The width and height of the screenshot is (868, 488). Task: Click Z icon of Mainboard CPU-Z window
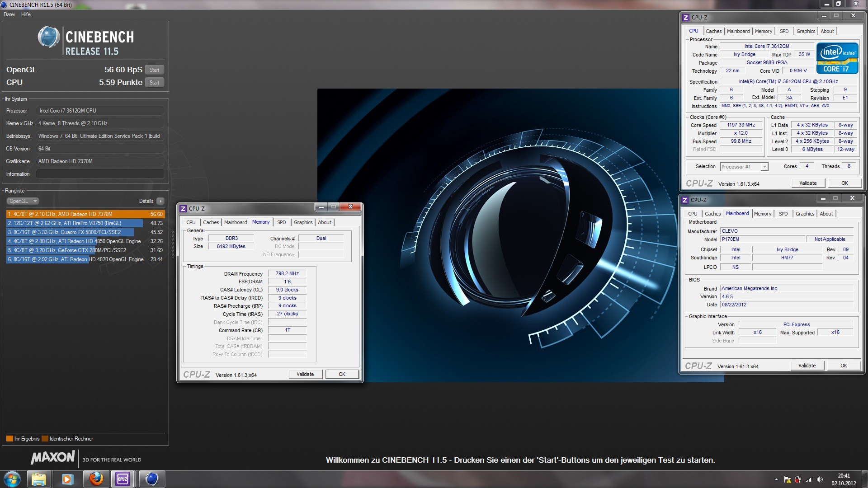pos(684,200)
